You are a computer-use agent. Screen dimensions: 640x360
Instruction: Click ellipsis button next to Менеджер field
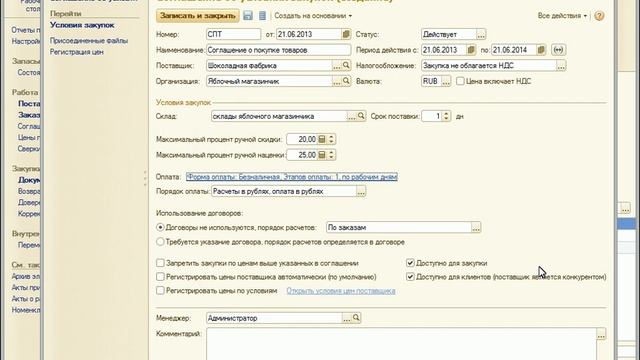347,318
